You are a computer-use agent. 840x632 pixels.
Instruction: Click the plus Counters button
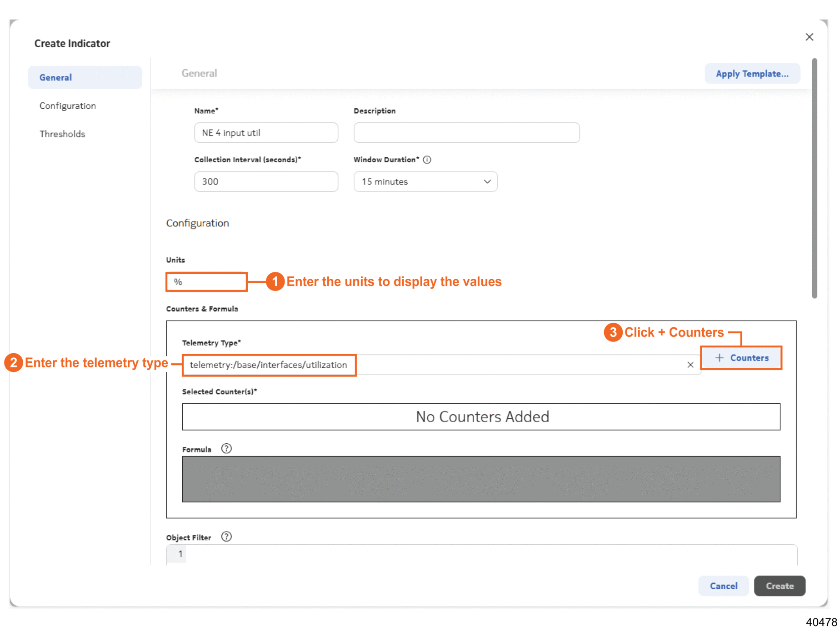741,358
